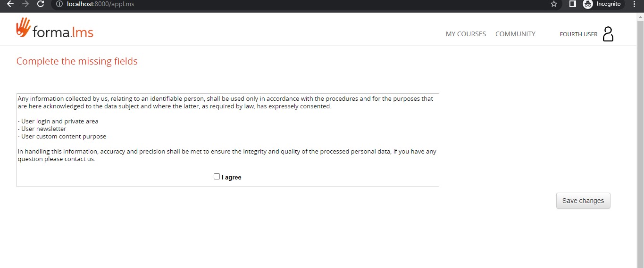View site information icon in address bar
The width and height of the screenshot is (644, 268).
coord(59,4)
